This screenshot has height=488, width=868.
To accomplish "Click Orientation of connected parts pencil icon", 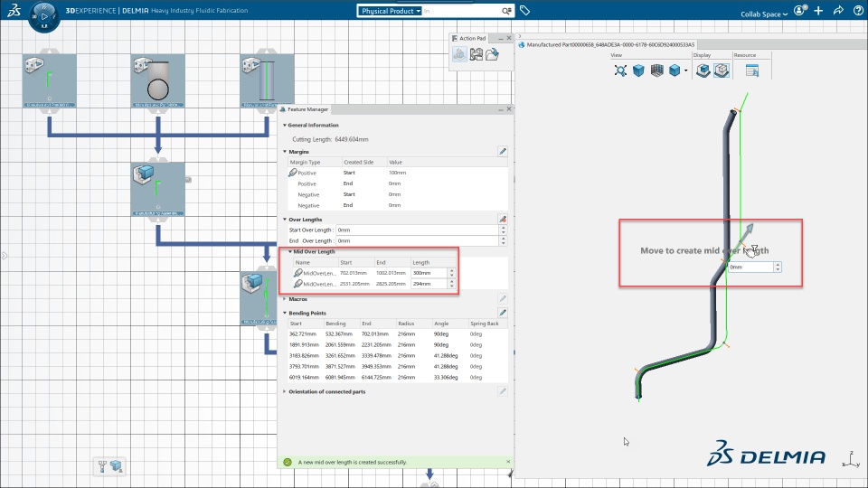I will click(x=503, y=391).
